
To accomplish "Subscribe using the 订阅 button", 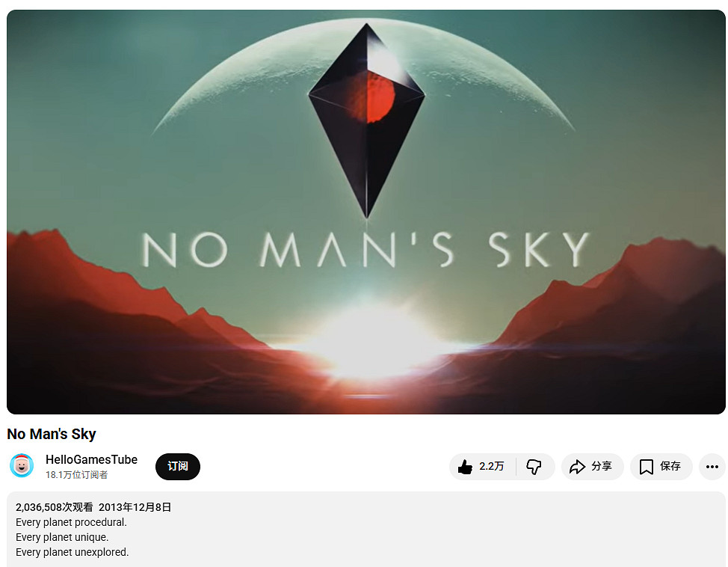I will 178,466.
